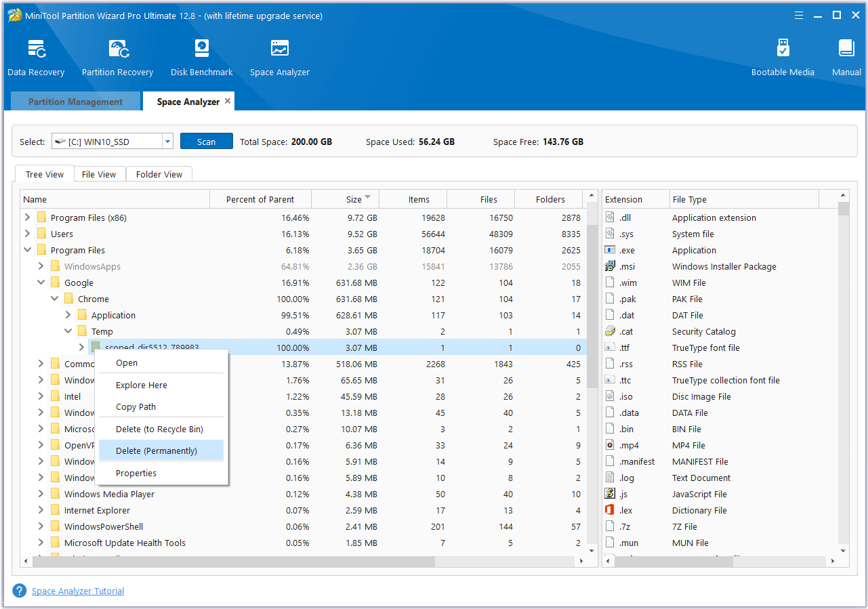Click the .exe application icon

(x=610, y=250)
